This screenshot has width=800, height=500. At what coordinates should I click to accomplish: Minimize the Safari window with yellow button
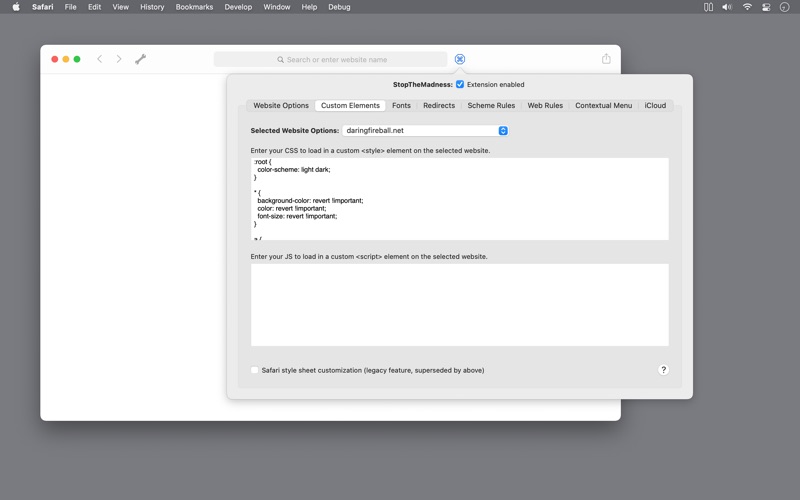click(x=66, y=59)
